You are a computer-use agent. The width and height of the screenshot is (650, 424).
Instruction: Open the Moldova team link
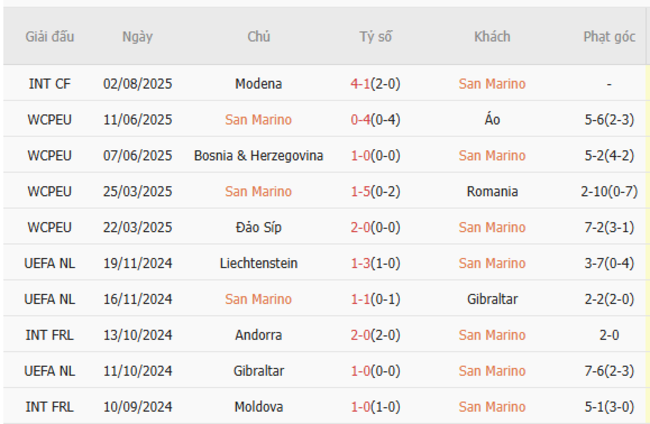[x=259, y=407]
